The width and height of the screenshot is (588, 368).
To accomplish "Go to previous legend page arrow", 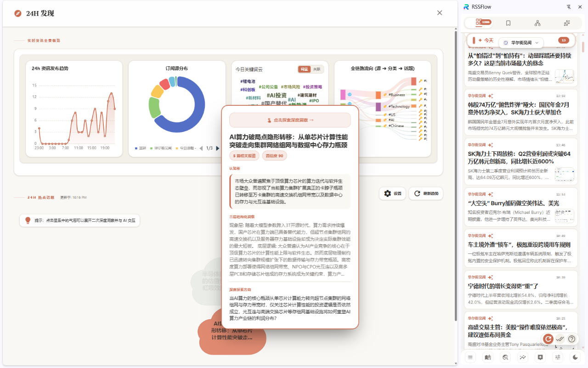I will pos(201,148).
